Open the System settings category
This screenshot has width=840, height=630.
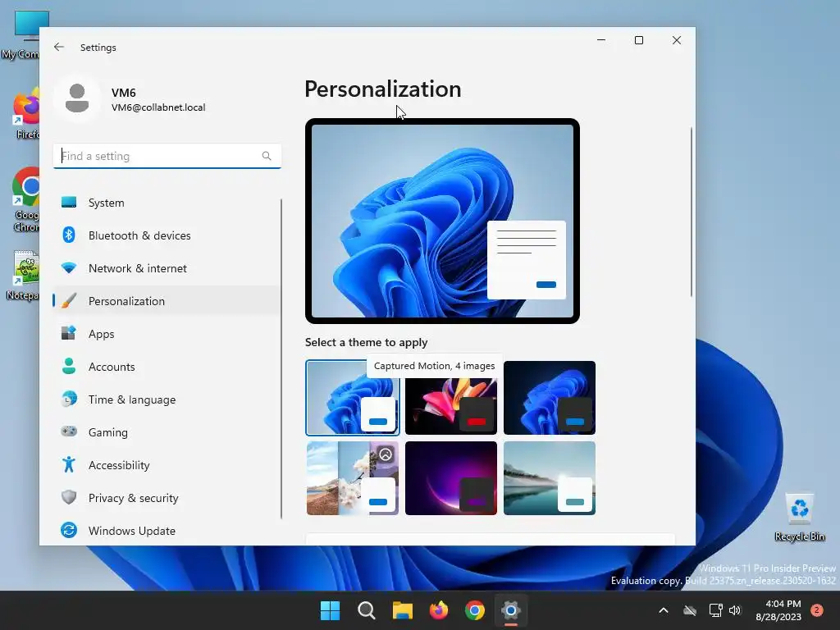coord(167,203)
